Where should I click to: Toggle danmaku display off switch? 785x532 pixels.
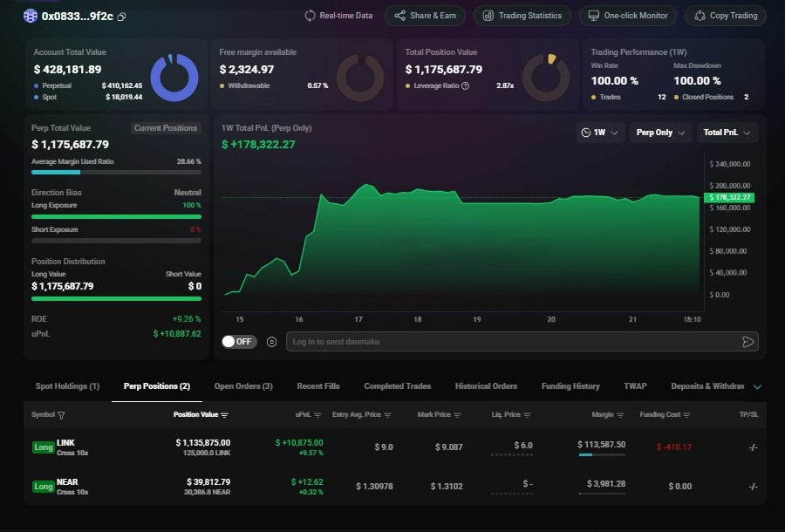point(237,342)
